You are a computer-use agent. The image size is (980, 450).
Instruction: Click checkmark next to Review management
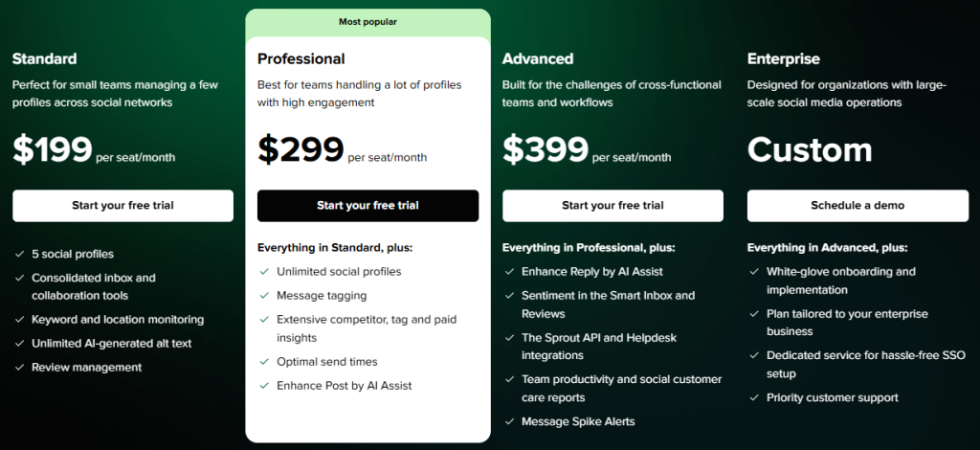tap(20, 368)
